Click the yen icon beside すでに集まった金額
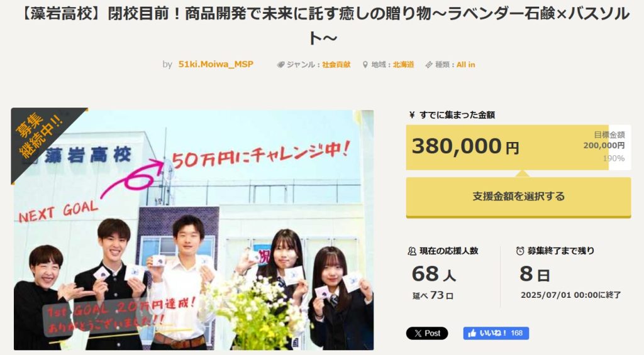644x355 pixels. (412, 115)
